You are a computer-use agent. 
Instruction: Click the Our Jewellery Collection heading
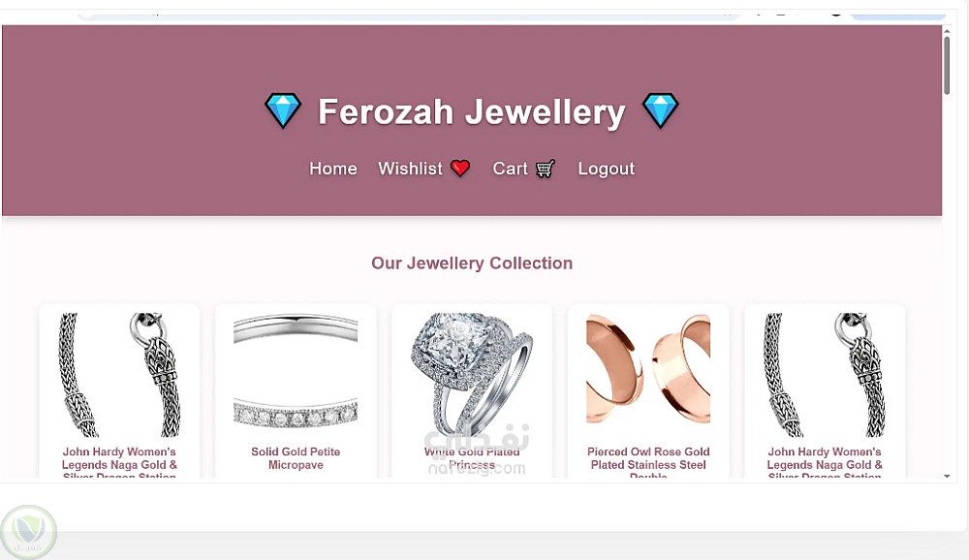(472, 264)
